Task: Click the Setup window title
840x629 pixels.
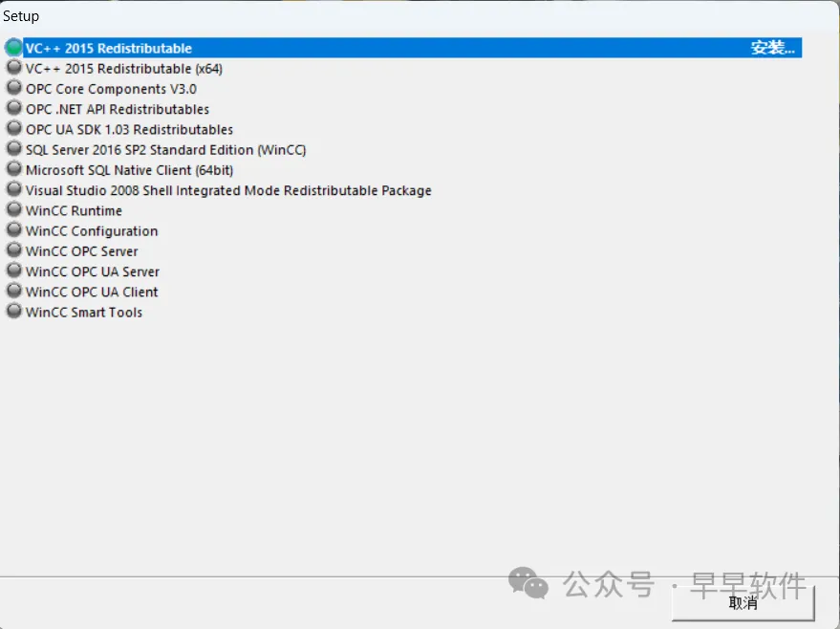Action: coord(21,16)
